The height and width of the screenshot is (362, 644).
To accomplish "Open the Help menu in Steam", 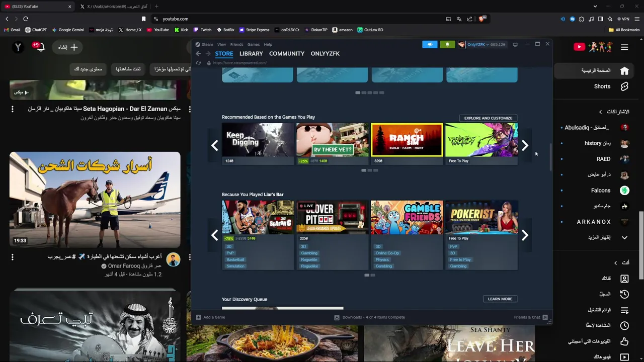I will tap(268, 44).
